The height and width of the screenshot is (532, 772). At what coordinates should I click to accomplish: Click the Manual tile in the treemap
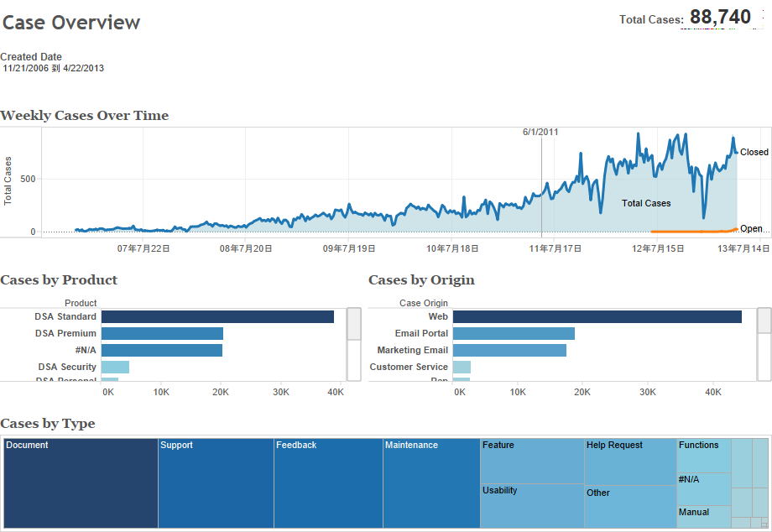click(703, 516)
